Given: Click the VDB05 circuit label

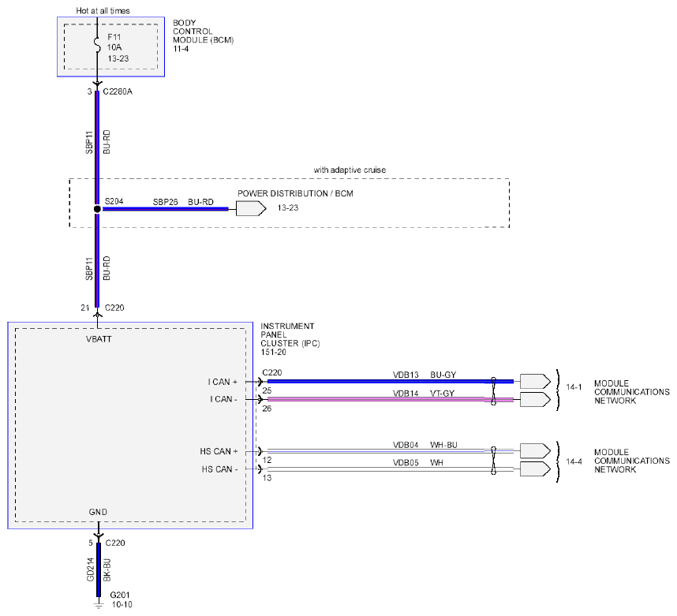Looking at the screenshot, I should click(x=406, y=462).
